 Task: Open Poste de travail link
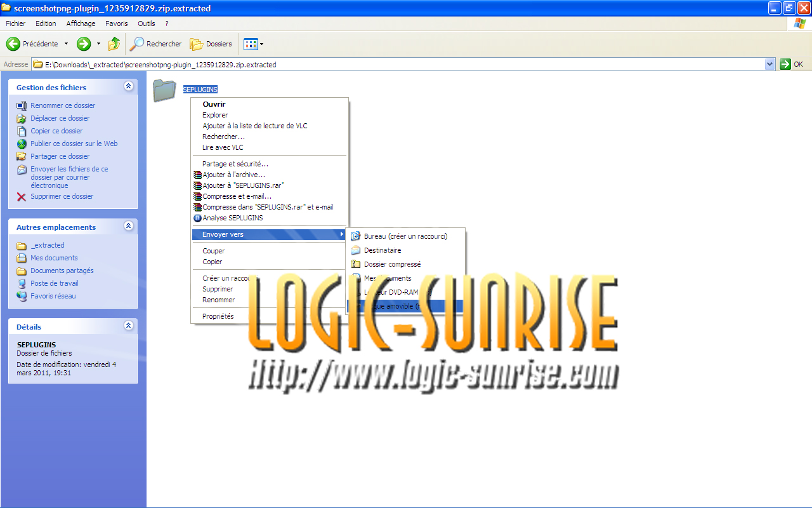click(55, 283)
